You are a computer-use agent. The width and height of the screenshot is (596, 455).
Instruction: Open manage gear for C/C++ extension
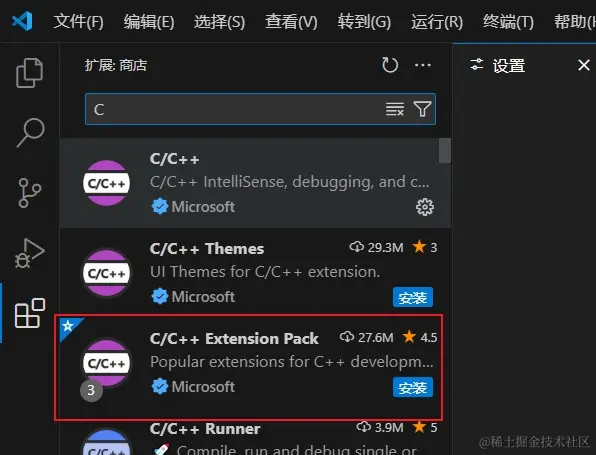pyautogui.click(x=425, y=207)
